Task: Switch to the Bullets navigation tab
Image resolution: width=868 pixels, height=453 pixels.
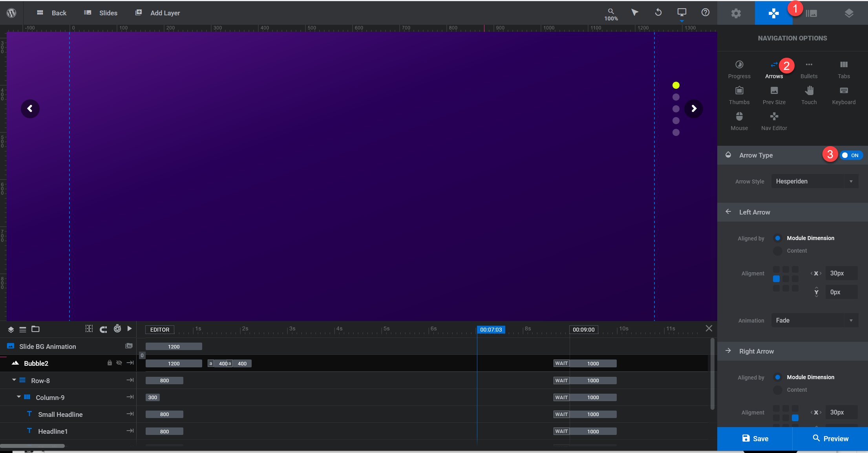Action: [x=809, y=70]
